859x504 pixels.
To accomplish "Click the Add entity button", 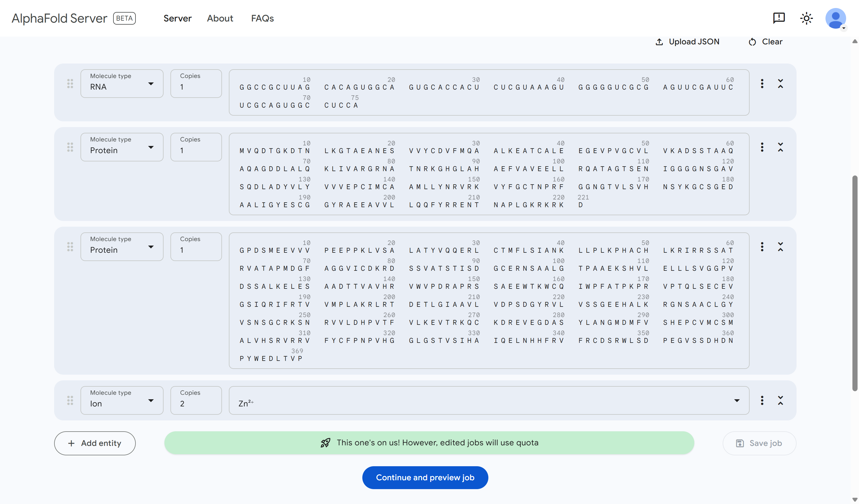I will (95, 443).
